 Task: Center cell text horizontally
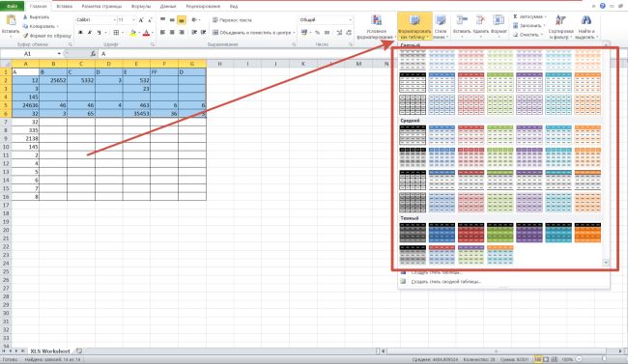(x=172, y=33)
